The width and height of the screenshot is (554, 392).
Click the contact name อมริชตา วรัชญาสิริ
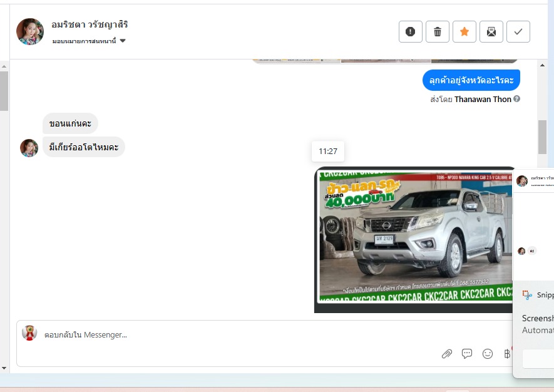[90, 24]
